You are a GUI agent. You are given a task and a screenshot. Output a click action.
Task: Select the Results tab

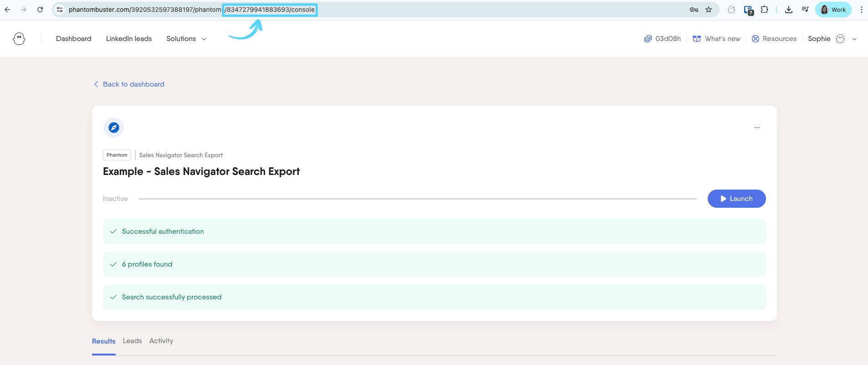[104, 341]
